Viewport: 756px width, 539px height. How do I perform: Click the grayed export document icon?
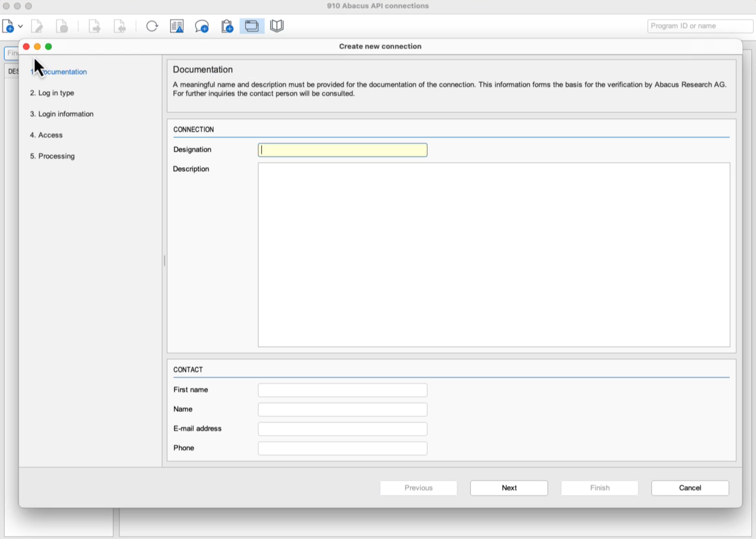pos(94,26)
